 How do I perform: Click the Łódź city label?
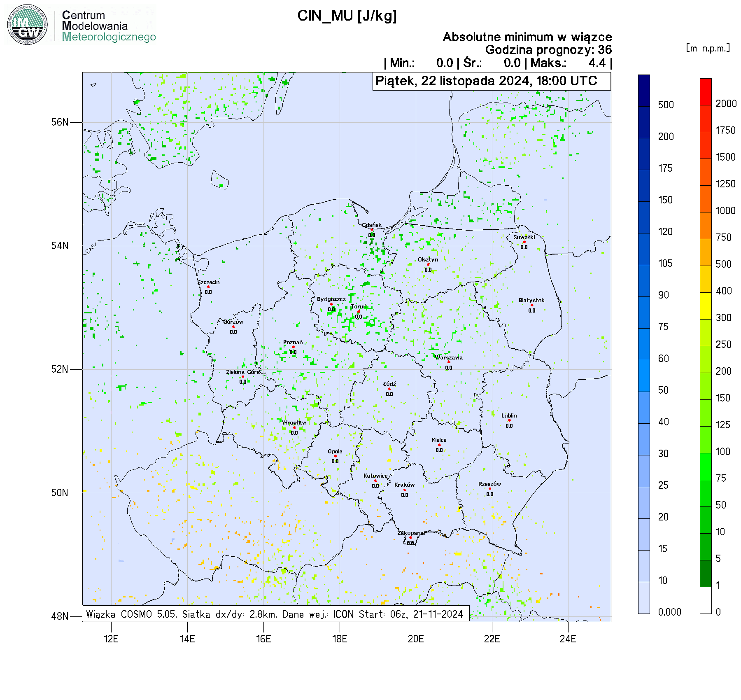389,384
